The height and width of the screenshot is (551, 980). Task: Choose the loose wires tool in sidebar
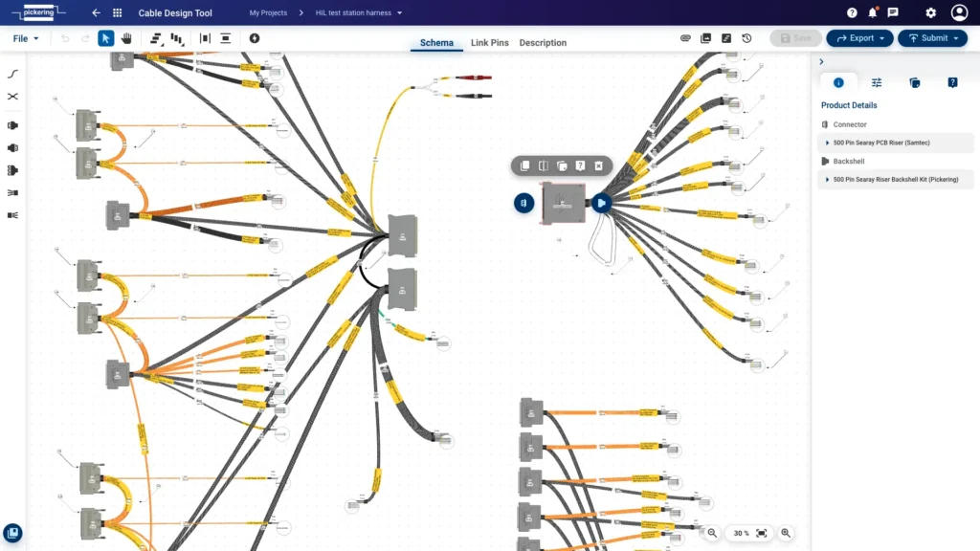coord(12,193)
